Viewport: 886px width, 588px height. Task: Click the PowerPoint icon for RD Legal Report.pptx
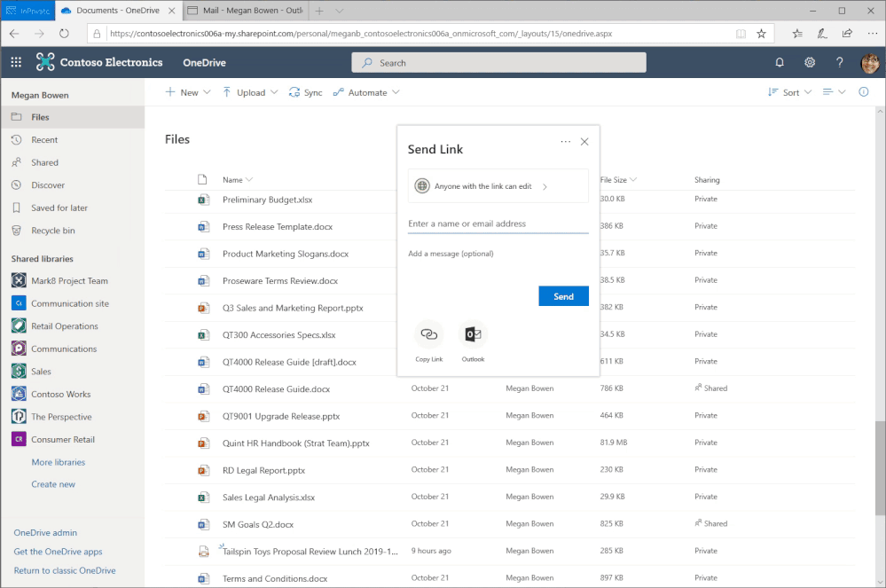coord(203,470)
